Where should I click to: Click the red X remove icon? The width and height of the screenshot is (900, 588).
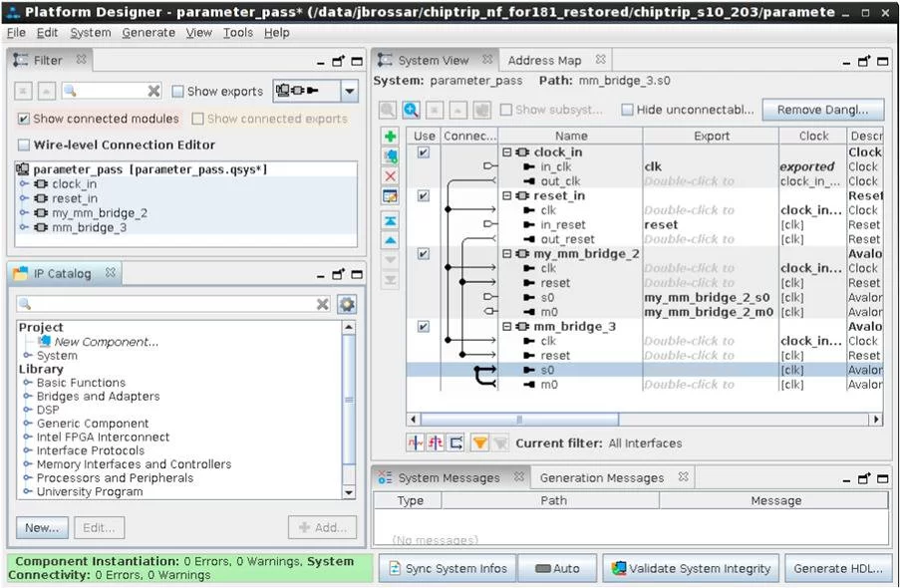coord(390,175)
